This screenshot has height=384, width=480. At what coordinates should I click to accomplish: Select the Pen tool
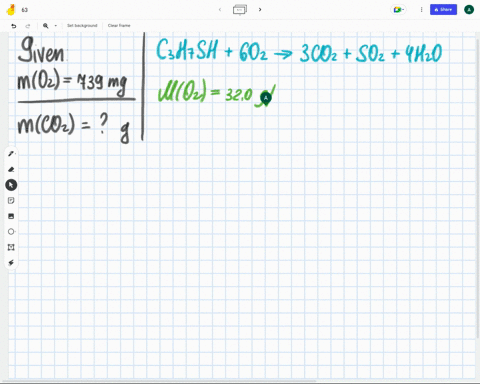[11, 154]
